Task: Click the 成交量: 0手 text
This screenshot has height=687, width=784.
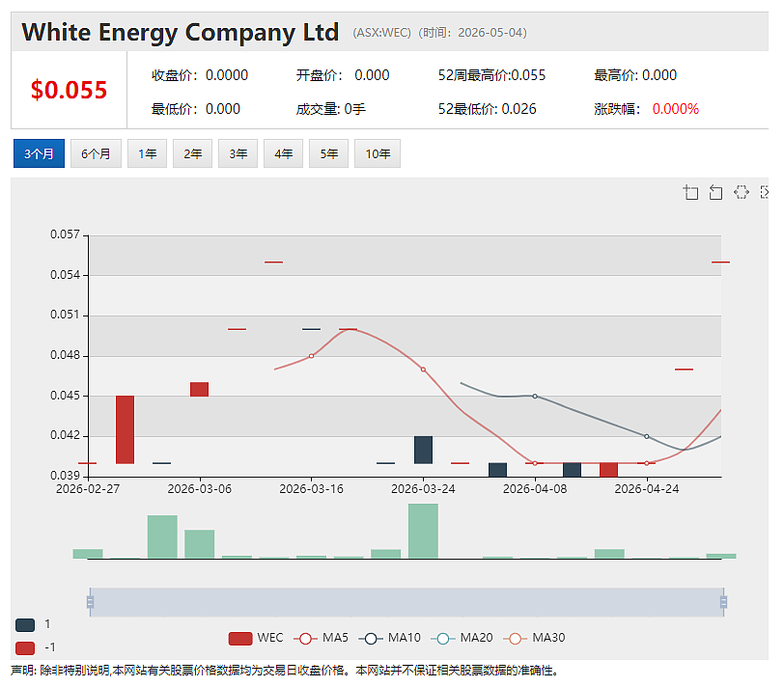Action: [331, 109]
